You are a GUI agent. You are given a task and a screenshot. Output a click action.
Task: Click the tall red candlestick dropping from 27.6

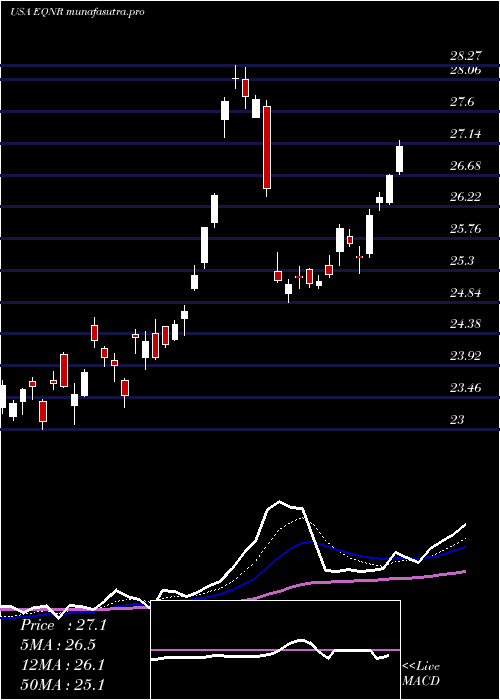pos(267,148)
